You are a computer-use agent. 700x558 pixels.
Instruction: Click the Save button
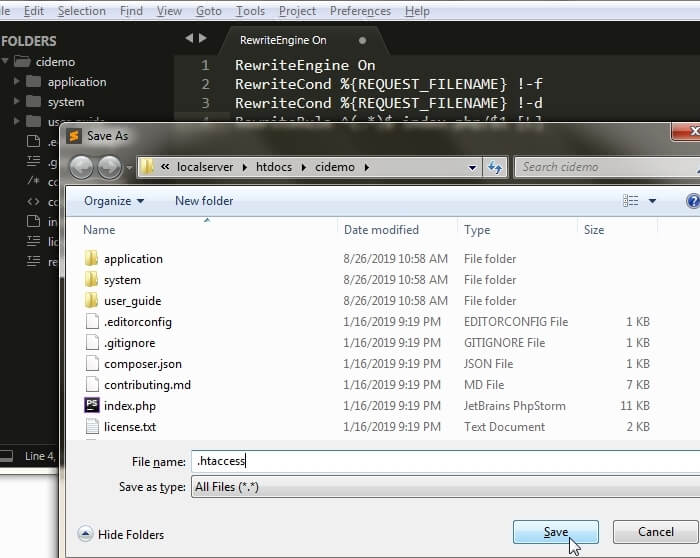tap(556, 532)
